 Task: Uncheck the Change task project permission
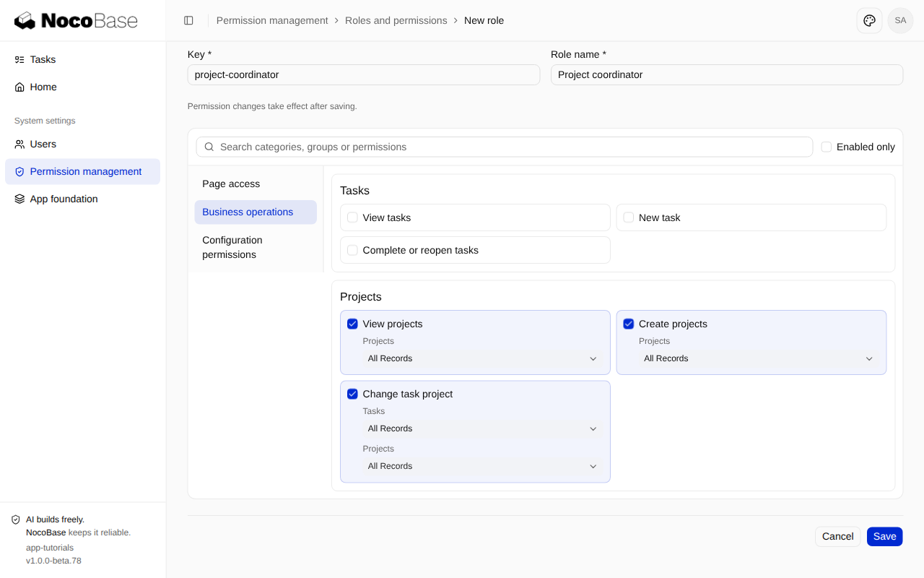352,394
